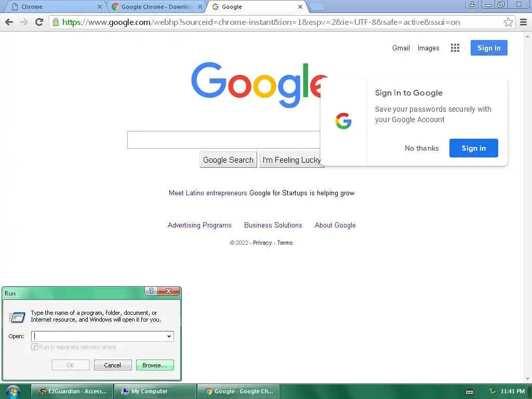Expand the Open field dropdown arrow
This screenshot has height=399, width=532.
click(169, 336)
